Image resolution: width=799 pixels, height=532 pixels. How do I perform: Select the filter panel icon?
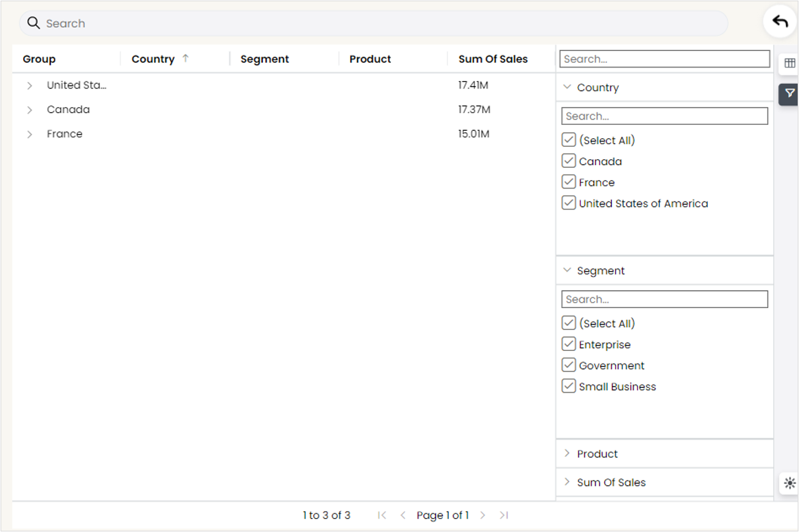(789, 95)
